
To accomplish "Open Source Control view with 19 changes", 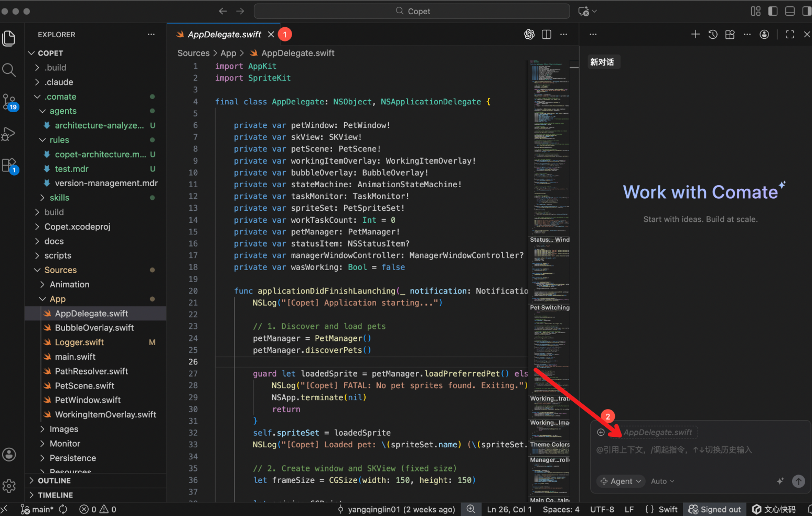I will click(x=9, y=101).
